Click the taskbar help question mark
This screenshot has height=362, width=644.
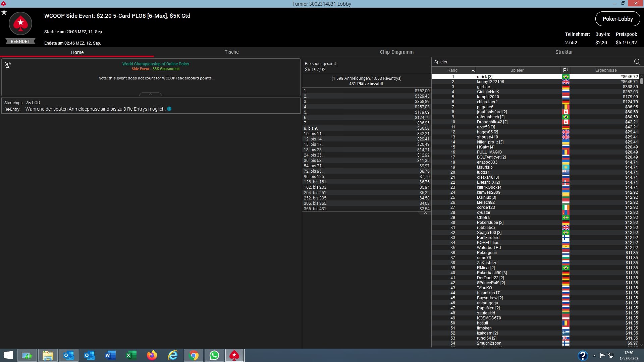point(583,355)
